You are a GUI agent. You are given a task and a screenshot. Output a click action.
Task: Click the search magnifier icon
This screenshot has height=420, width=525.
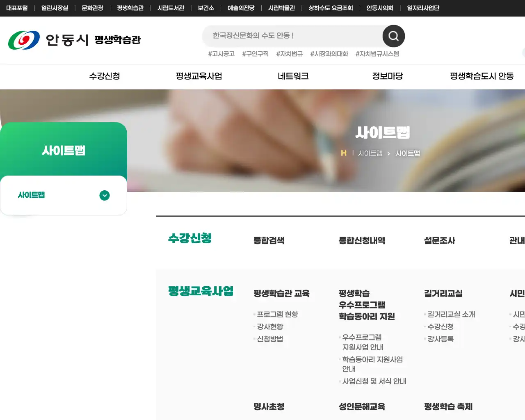[393, 36]
